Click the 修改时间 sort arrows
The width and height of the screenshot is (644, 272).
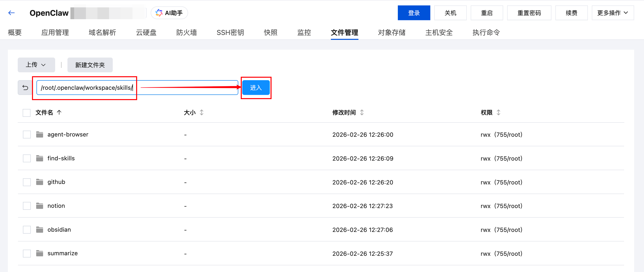tap(362, 112)
